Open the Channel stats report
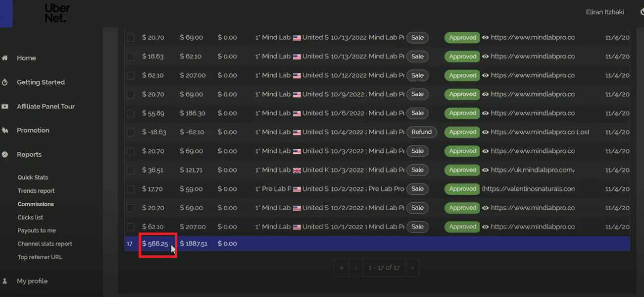The height and width of the screenshot is (297, 644). tap(45, 244)
